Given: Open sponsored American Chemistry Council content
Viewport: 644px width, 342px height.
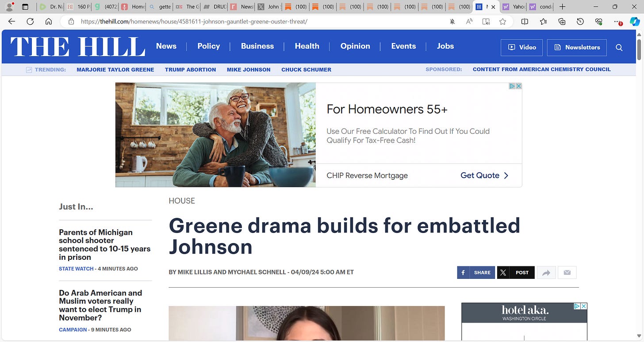Looking at the screenshot, I should click(x=542, y=69).
